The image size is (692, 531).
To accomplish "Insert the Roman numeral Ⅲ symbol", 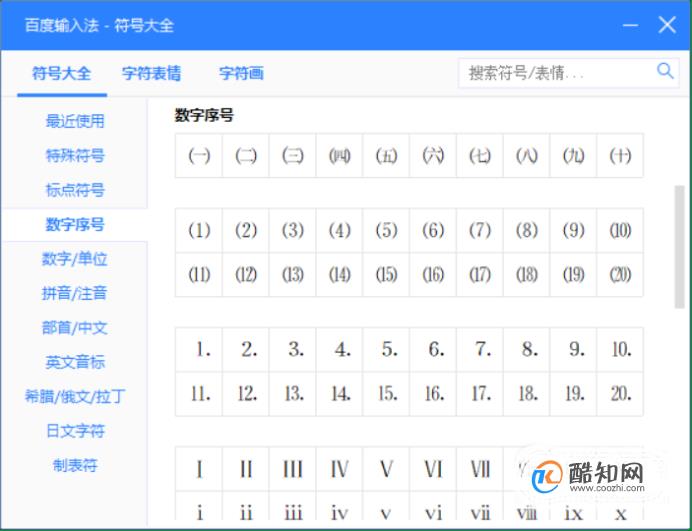I will click(x=293, y=469).
